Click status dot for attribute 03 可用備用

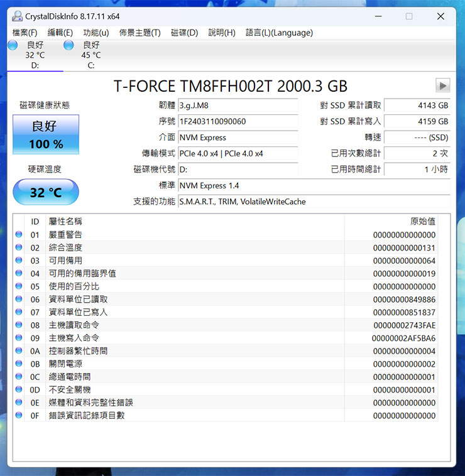pyautogui.click(x=19, y=260)
